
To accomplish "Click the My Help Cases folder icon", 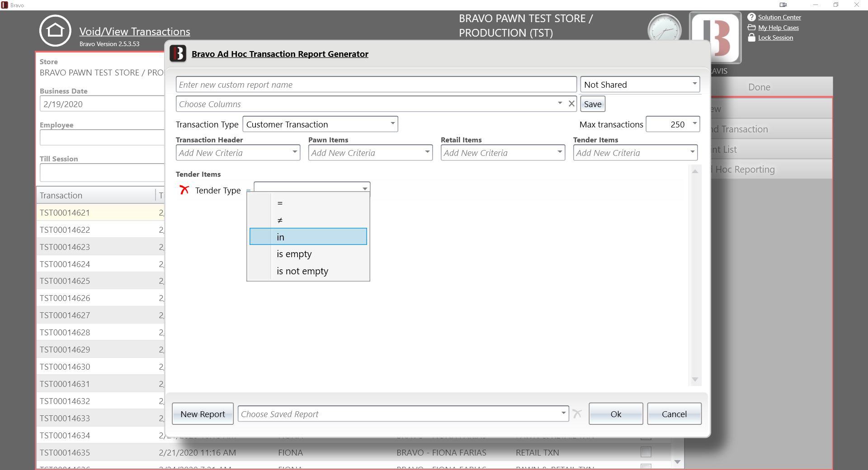I will (x=751, y=28).
